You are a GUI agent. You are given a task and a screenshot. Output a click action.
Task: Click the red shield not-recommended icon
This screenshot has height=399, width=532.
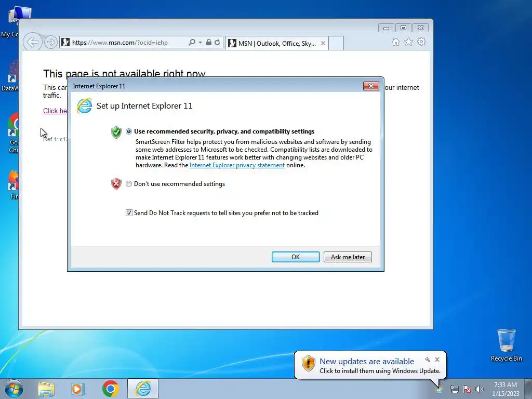116,183
